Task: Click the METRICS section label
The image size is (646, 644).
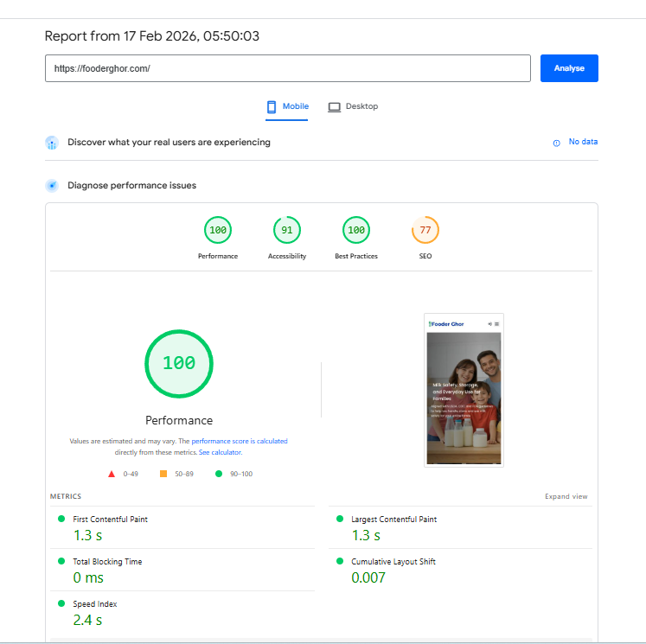Action: (x=66, y=496)
